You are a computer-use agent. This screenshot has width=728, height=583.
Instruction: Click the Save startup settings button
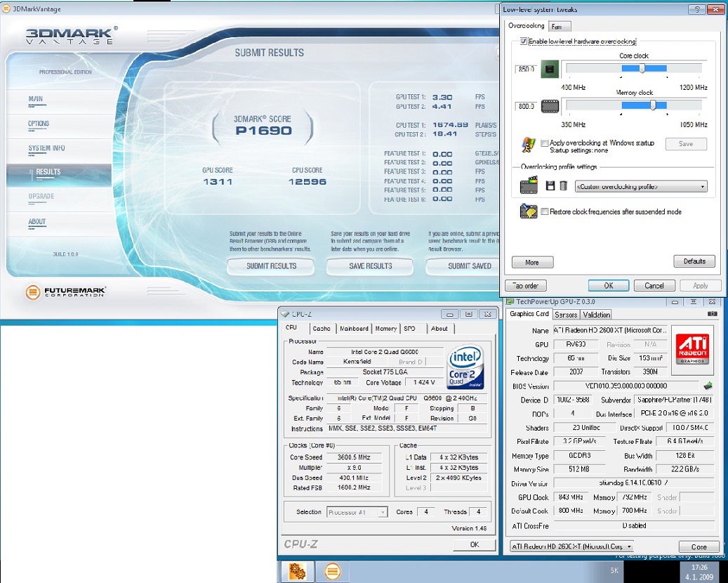(686, 144)
